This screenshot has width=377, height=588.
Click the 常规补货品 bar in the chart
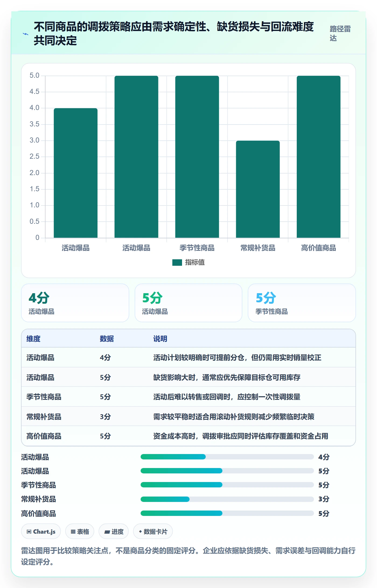click(258, 189)
